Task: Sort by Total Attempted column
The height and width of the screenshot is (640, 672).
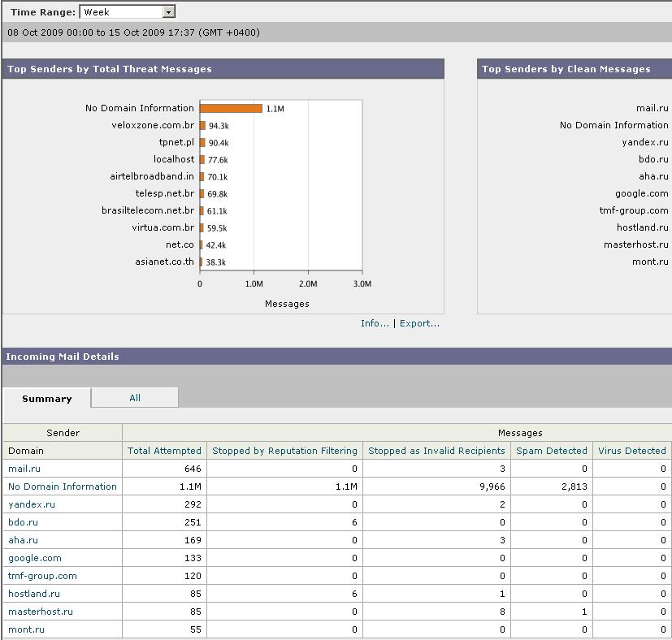Action: [x=164, y=451]
